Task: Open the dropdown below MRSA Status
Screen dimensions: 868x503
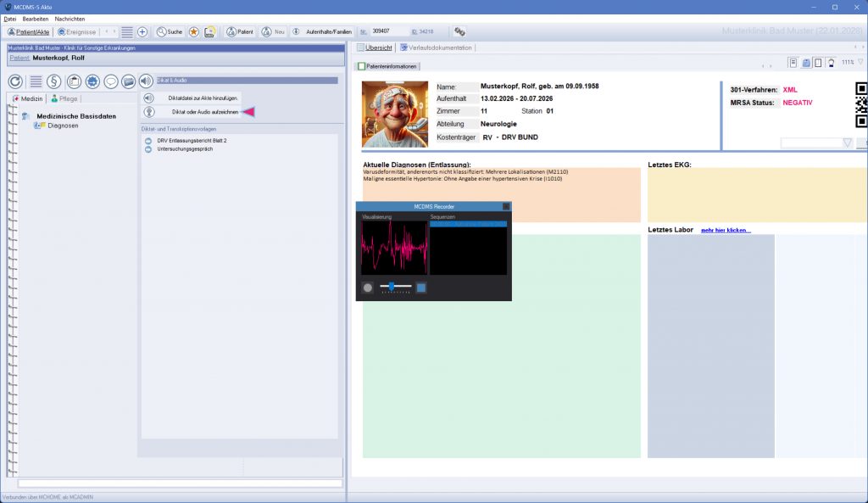Action: [847, 143]
